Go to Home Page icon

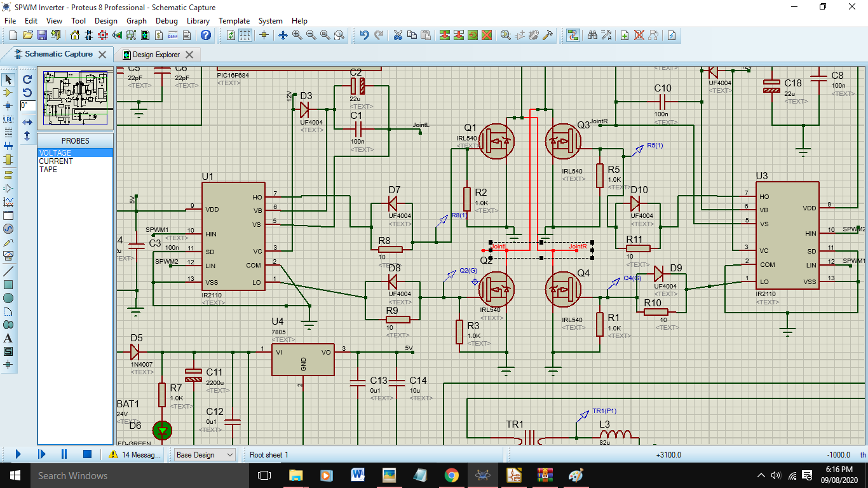coord(75,35)
